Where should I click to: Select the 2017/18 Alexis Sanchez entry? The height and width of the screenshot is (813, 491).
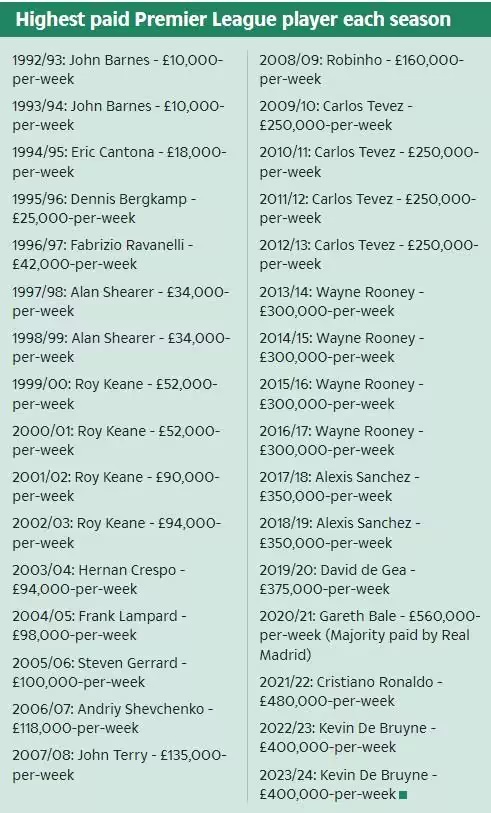click(x=340, y=486)
